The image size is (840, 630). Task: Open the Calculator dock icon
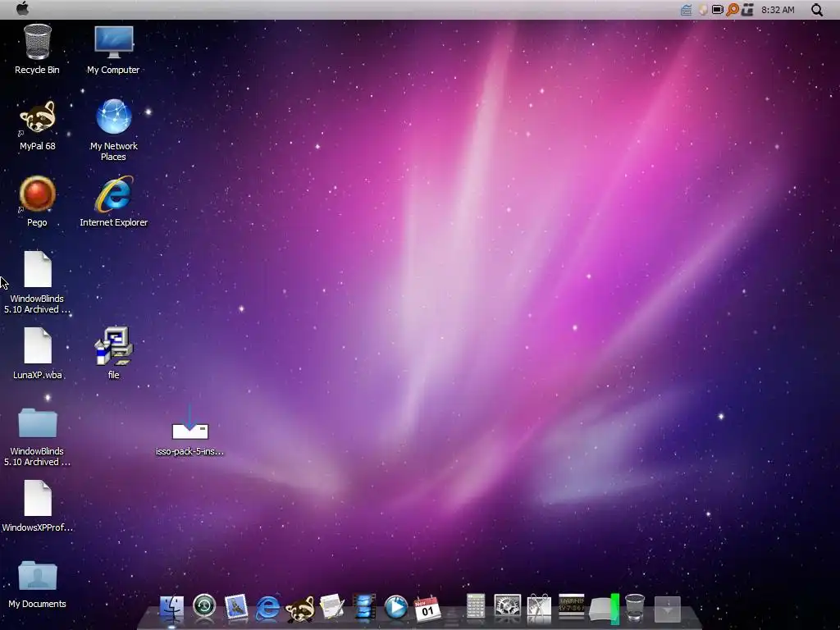tap(475, 606)
